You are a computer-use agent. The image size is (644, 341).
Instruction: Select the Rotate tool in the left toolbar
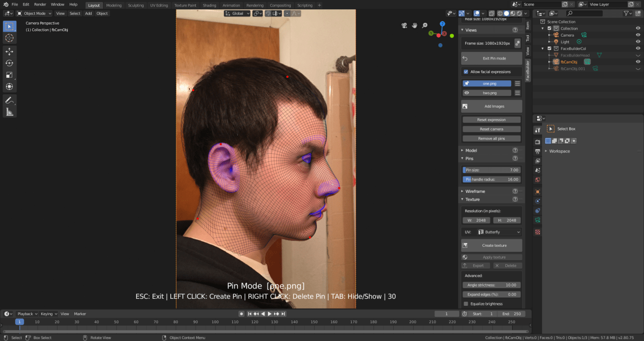coord(9,63)
